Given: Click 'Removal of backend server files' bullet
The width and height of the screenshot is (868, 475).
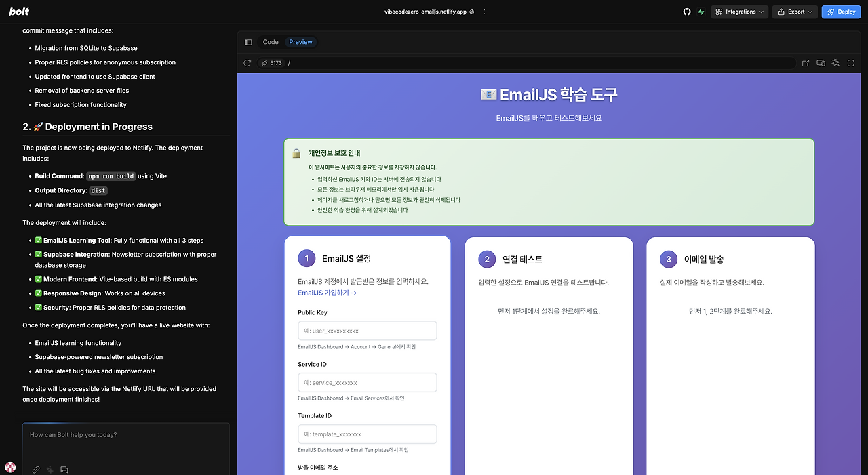Looking at the screenshot, I should 82,91.
